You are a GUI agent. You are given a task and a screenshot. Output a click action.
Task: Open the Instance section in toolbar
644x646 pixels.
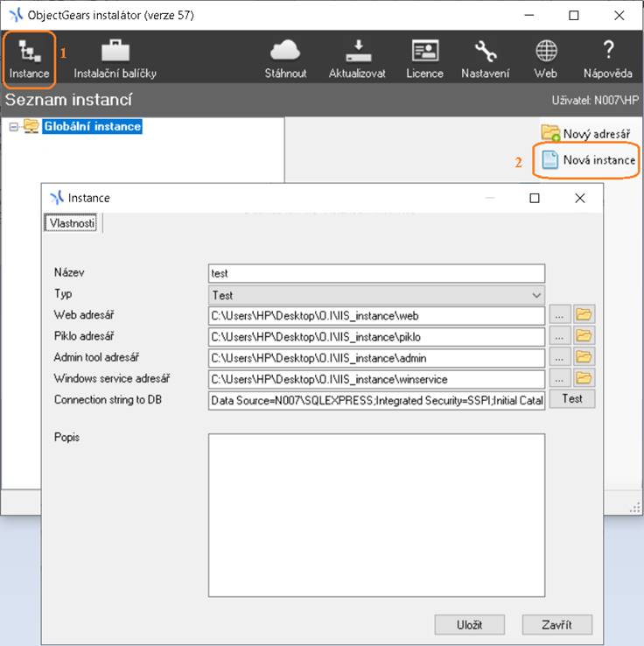30,59
